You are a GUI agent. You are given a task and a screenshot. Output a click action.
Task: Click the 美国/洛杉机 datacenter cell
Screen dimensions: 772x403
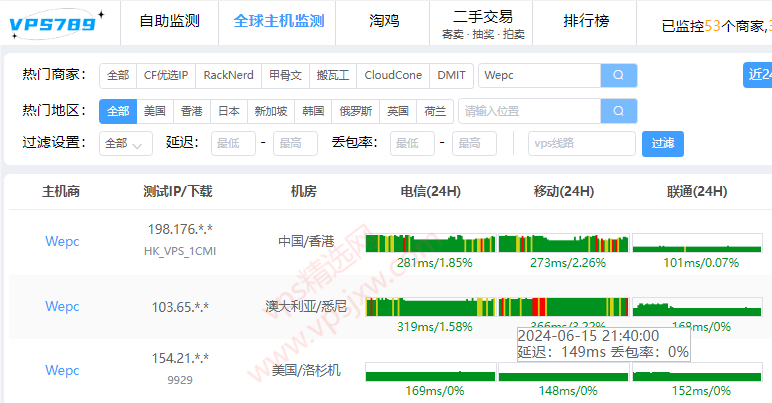(x=306, y=370)
